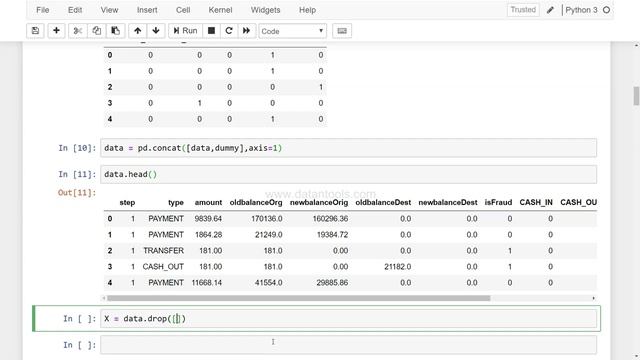Save notebook with the floppy disk icon
The height and width of the screenshot is (360, 640).
35,31
